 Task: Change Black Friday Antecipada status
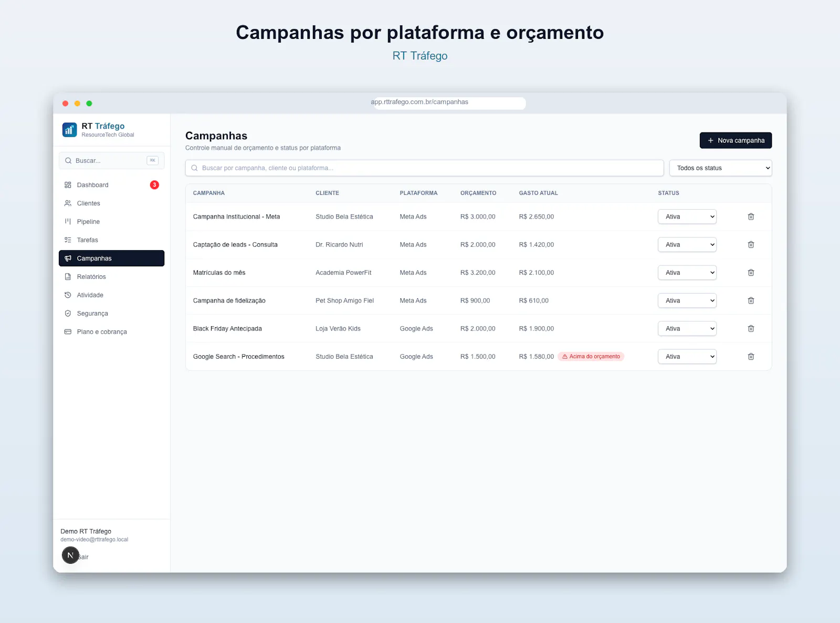click(687, 329)
